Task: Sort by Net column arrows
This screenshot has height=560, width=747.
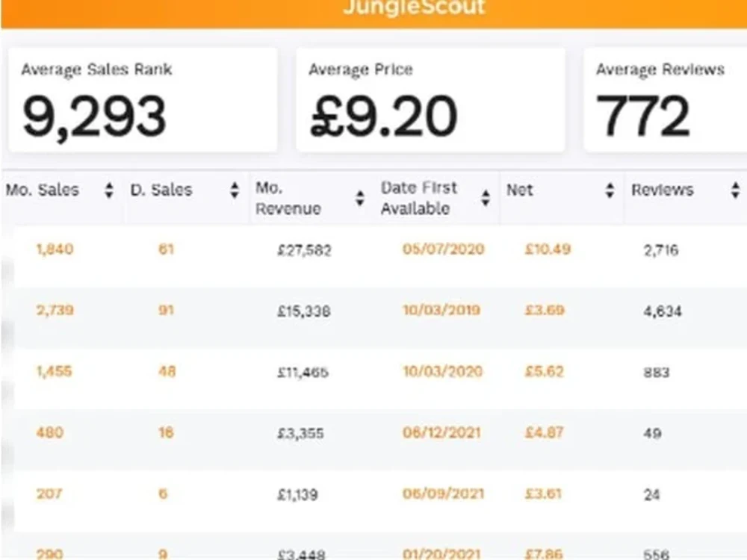Action: 610,190
